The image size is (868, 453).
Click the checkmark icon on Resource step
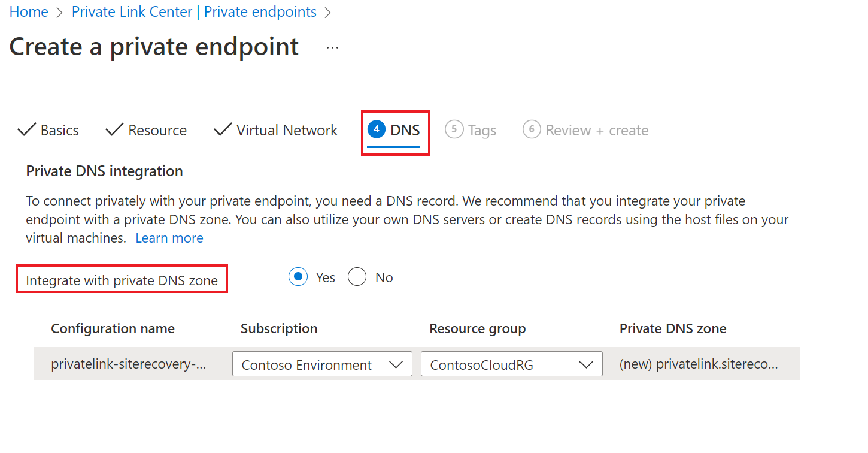pyautogui.click(x=114, y=129)
